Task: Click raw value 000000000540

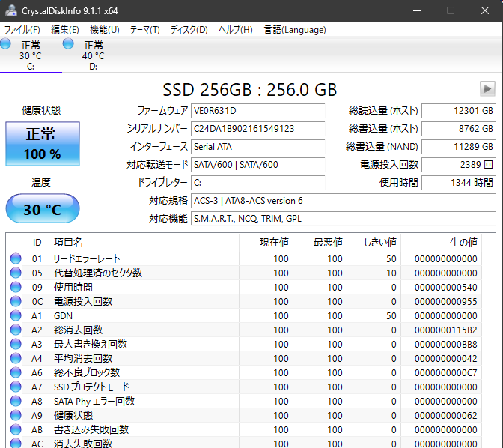Action: click(x=445, y=288)
